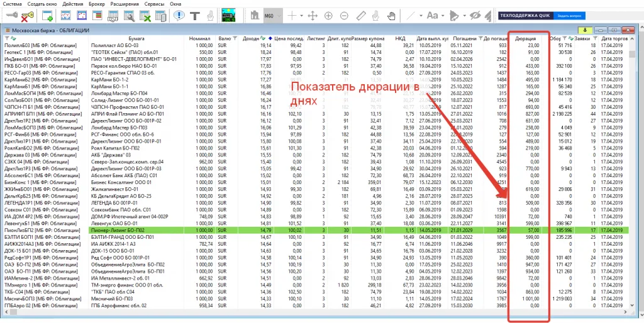Screen dimensions: 644x323
Task: Expand the Aa text tool dropdown arrow
Action: (443, 16)
